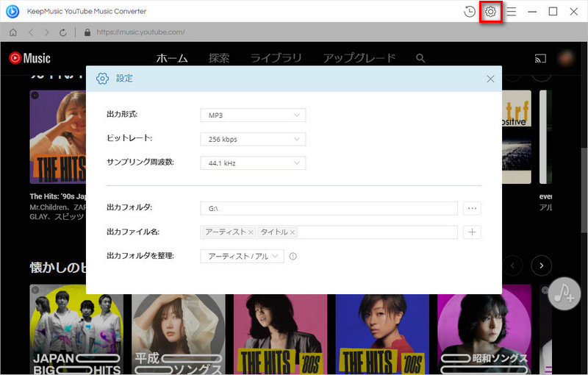The height and width of the screenshot is (375, 588).
Task: Click the KeepMusic app logo
Action: [x=12, y=11]
